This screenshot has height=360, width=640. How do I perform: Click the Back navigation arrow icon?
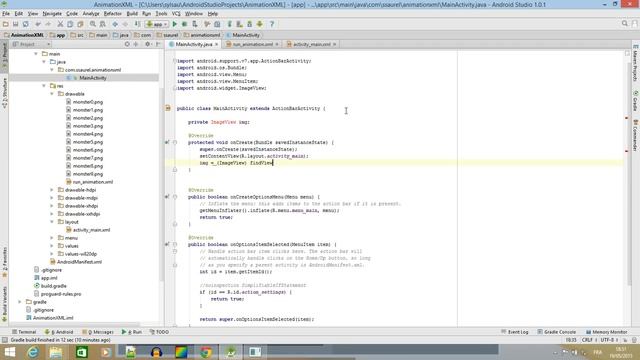click(x=115, y=24)
